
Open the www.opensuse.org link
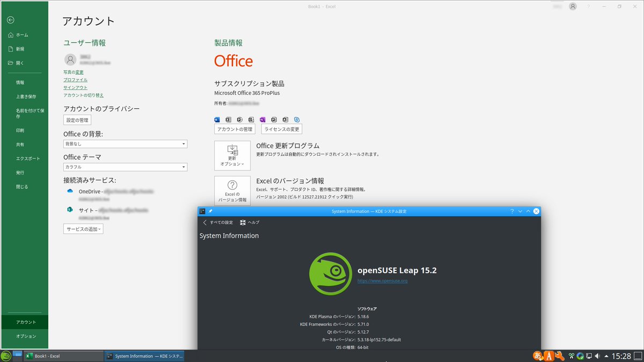pos(383,280)
